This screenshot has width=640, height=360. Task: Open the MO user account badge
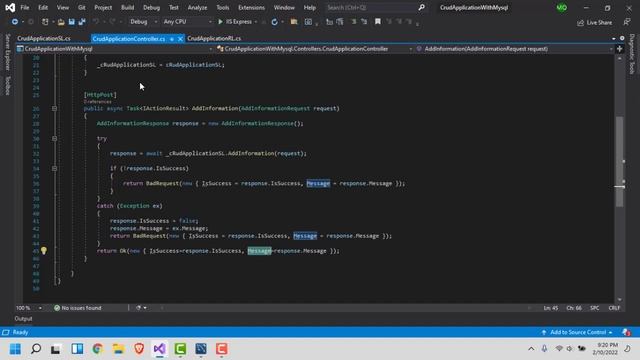562,7
